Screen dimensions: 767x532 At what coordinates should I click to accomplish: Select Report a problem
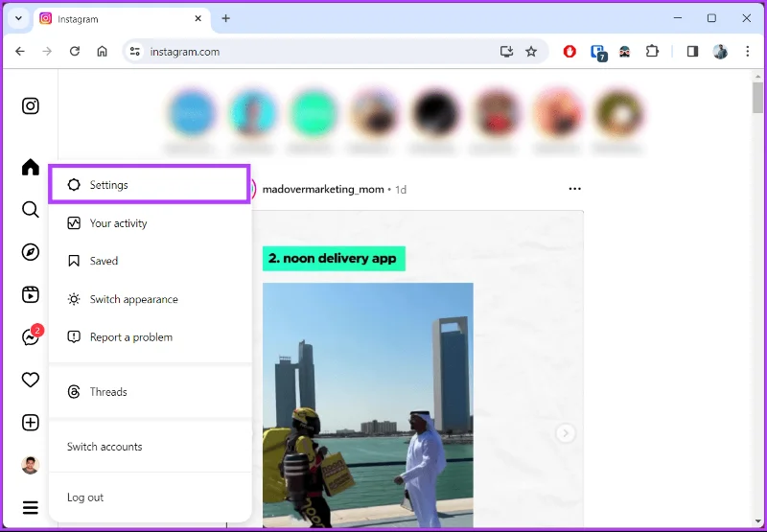(150, 337)
